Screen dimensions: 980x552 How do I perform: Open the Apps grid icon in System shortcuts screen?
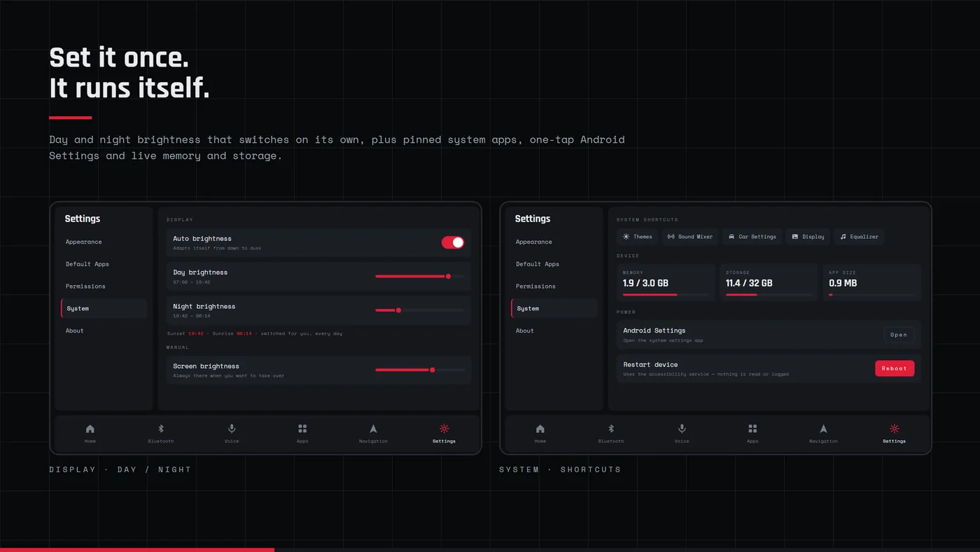coord(752,429)
